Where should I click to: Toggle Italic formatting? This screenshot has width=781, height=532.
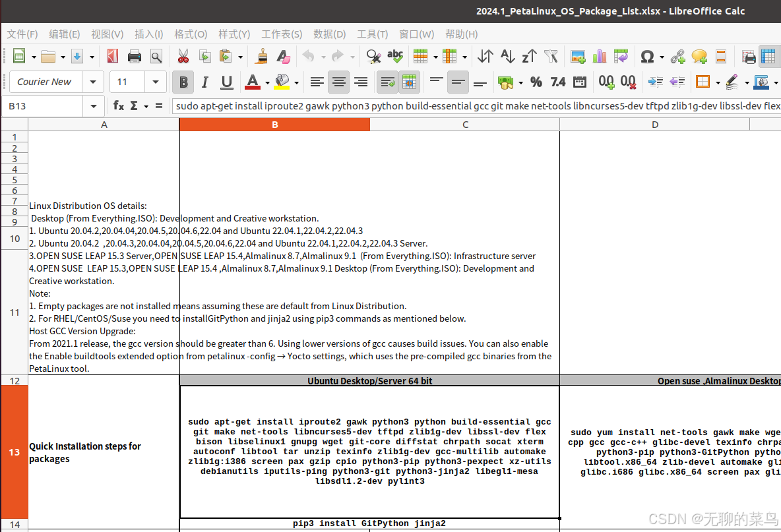204,82
